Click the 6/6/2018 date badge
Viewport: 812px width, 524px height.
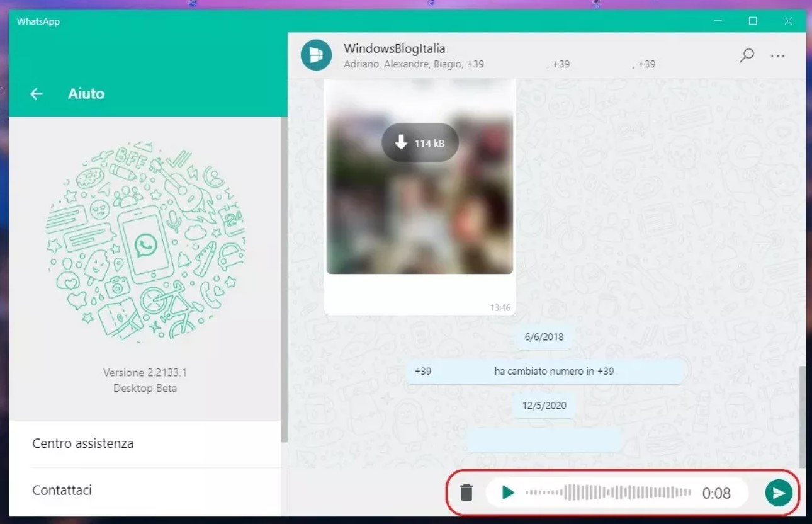click(544, 337)
